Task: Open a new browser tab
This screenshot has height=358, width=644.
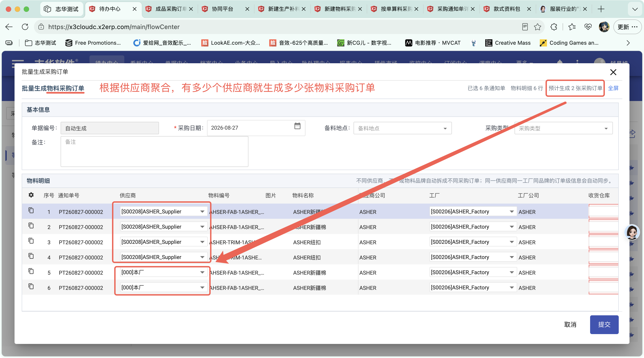Action: tap(601, 9)
